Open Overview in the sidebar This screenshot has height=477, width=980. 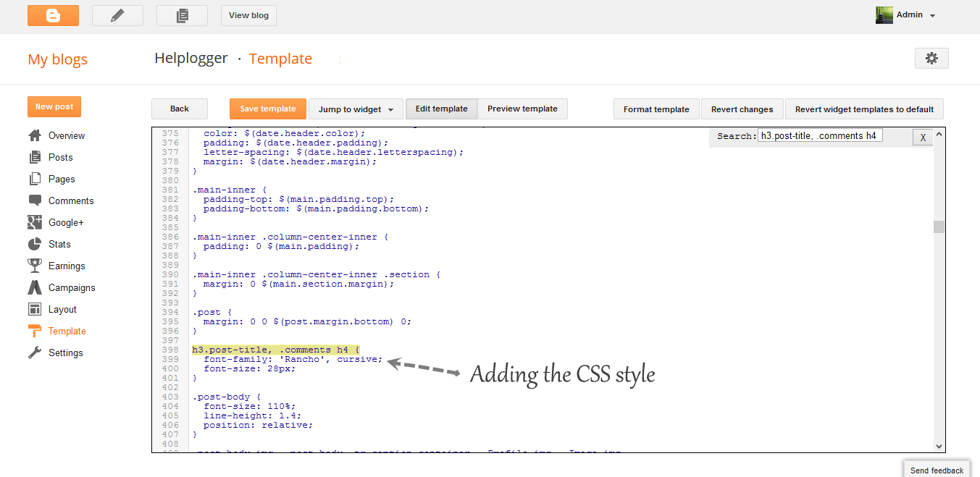[67, 135]
